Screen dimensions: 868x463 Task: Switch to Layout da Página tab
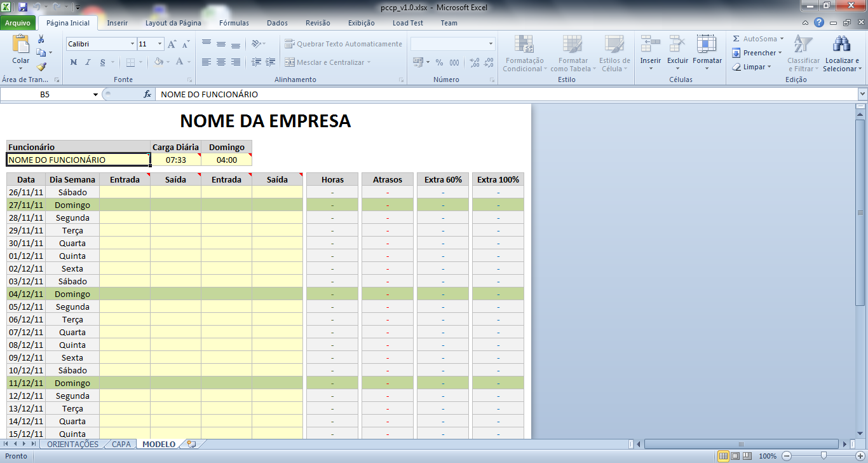(173, 23)
